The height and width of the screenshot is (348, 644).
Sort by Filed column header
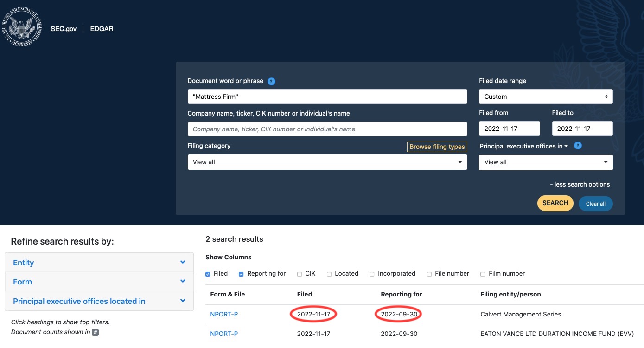[x=305, y=294]
